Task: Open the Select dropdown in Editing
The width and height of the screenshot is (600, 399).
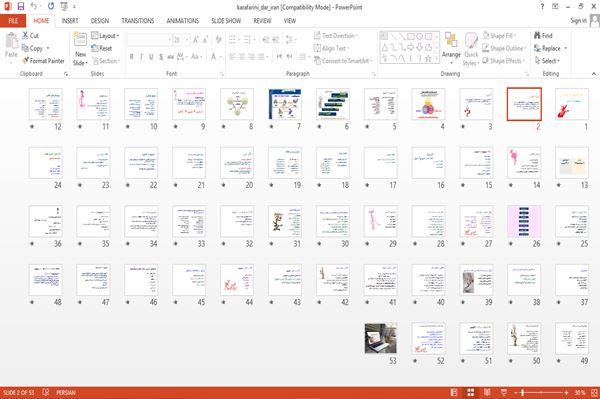Action: point(547,60)
